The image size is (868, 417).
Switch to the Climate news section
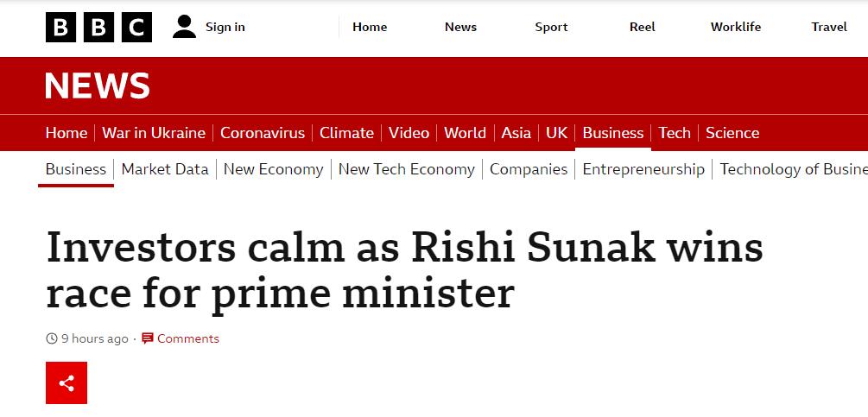(x=346, y=133)
